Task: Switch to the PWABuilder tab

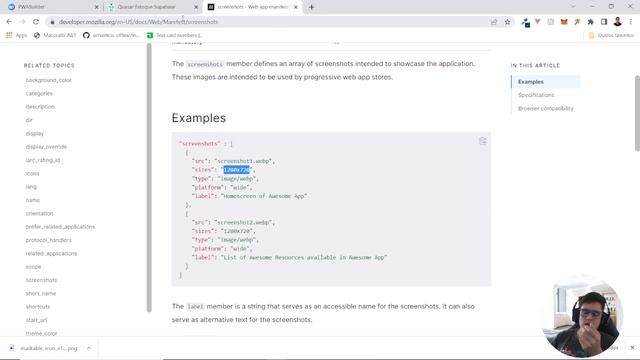Action: 50,7
